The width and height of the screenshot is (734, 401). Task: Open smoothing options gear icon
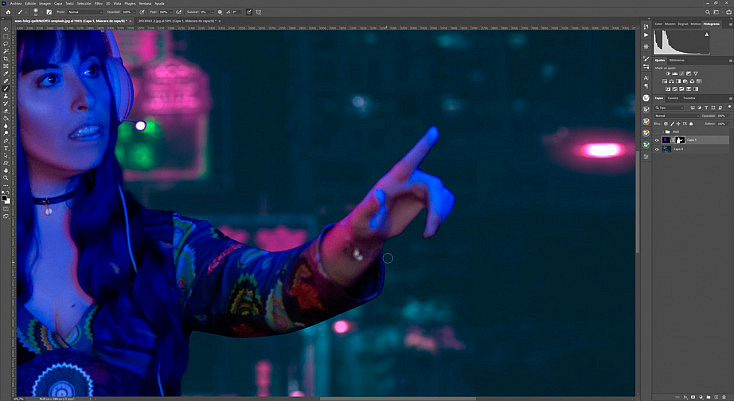220,12
